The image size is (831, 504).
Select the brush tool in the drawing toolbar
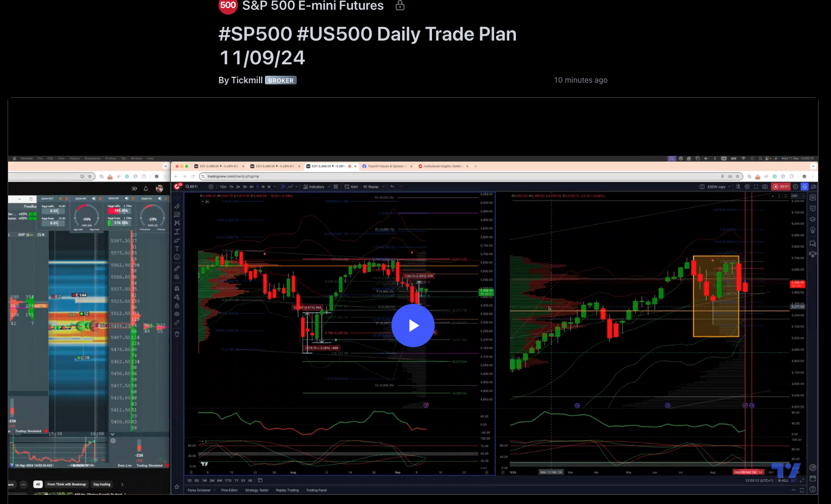tap(177, 240)
